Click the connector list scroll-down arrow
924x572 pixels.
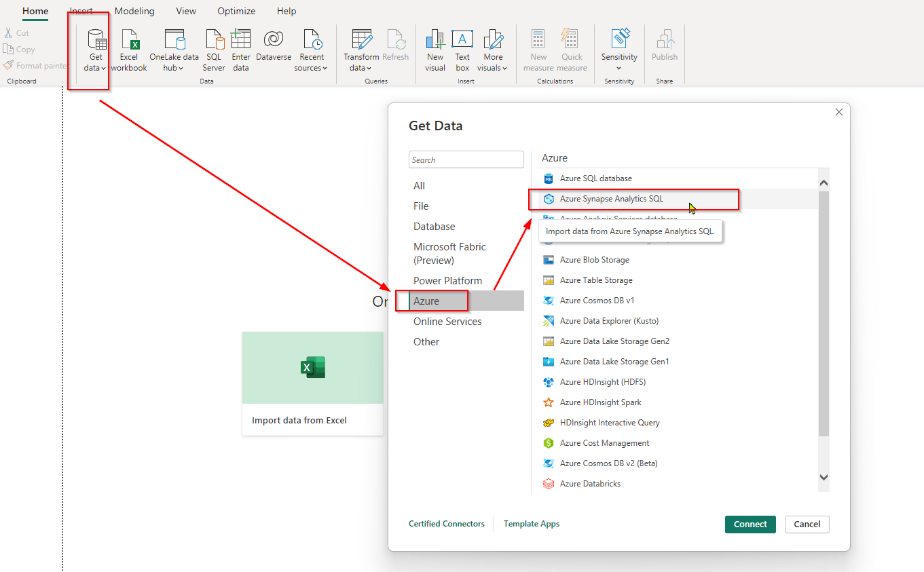point(824,478)
